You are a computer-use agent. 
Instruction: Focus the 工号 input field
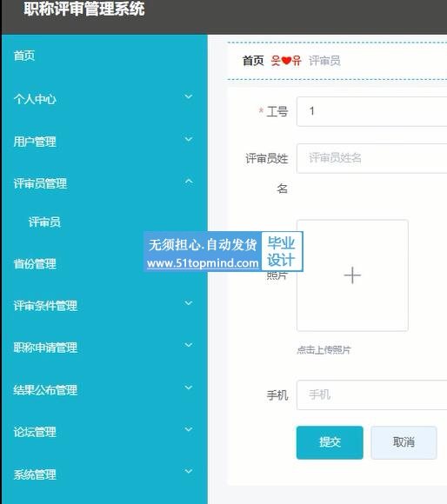[371, 111]
